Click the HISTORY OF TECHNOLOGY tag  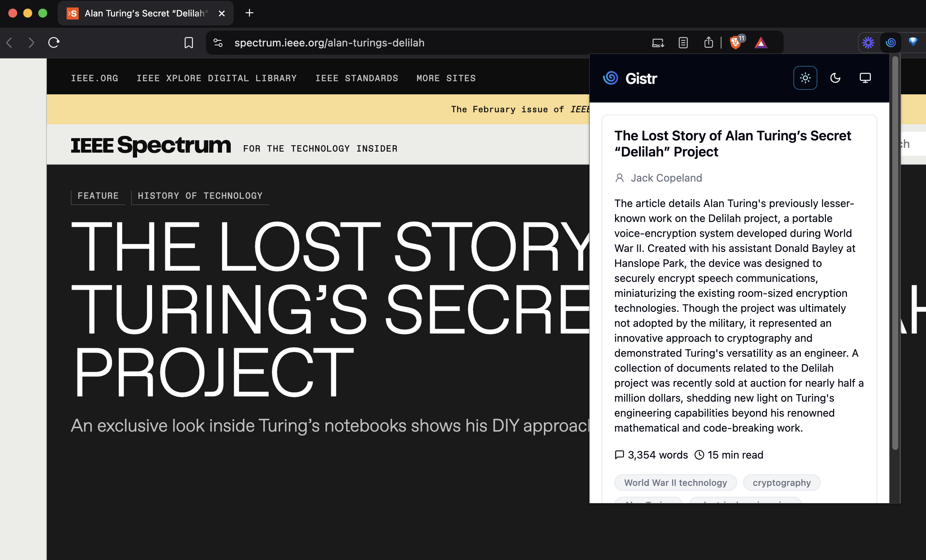tap(200, 196)
